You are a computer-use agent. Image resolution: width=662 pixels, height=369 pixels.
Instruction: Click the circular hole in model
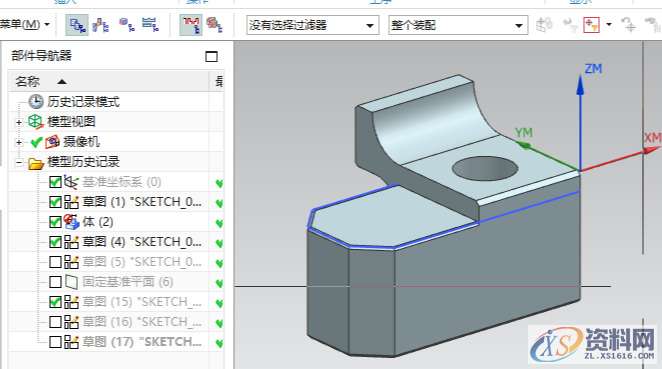pos(485,168)
